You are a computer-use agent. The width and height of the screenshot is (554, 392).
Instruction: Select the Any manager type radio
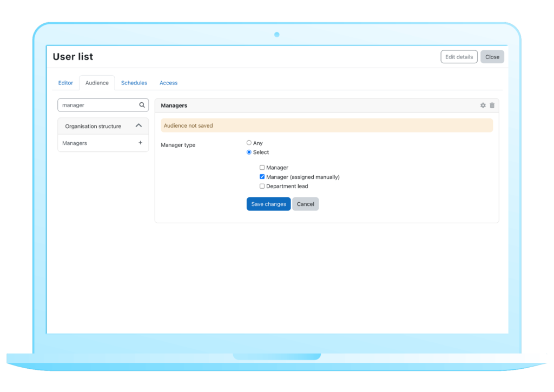249,143
